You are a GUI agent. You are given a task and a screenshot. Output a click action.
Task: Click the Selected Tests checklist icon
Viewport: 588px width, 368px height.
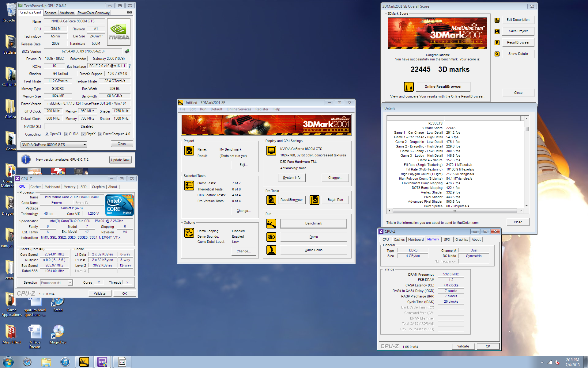(x=189, y=186)
